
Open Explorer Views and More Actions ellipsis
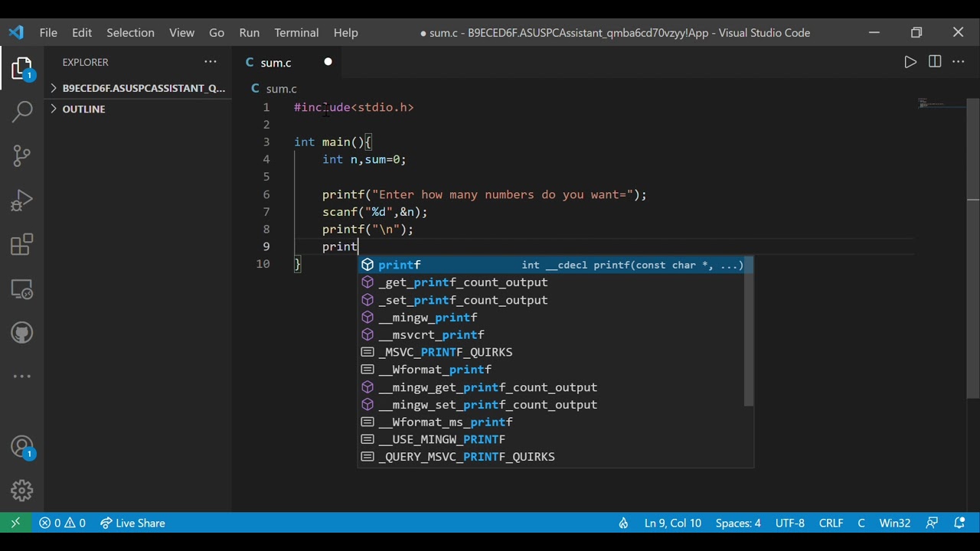(x=211, y=62)
